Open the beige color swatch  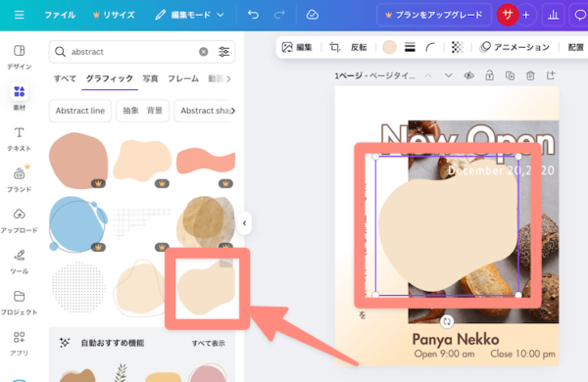click(389, 47)
